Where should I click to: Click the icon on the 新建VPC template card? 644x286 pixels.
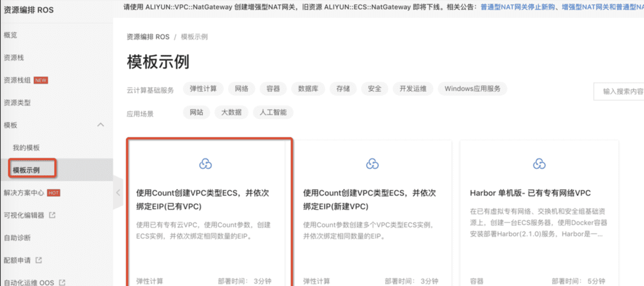(372, 164)
